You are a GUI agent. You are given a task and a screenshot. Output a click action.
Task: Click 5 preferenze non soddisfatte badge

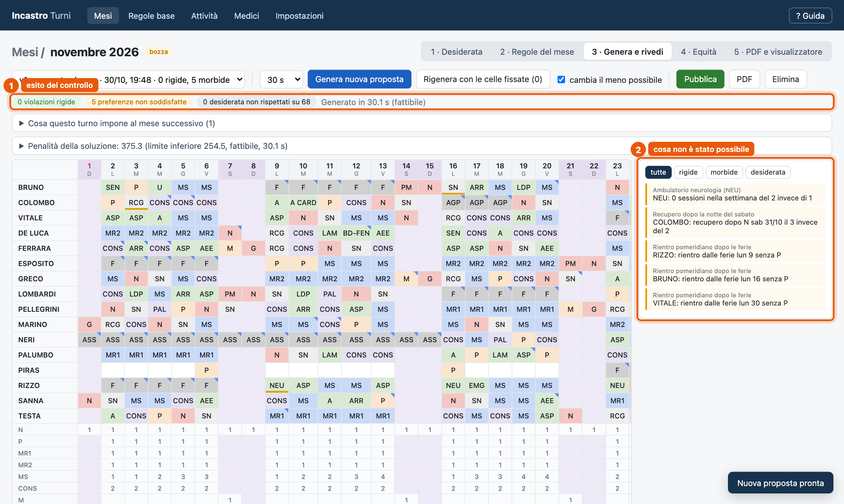pyautogui.click(x=139, y=102)
